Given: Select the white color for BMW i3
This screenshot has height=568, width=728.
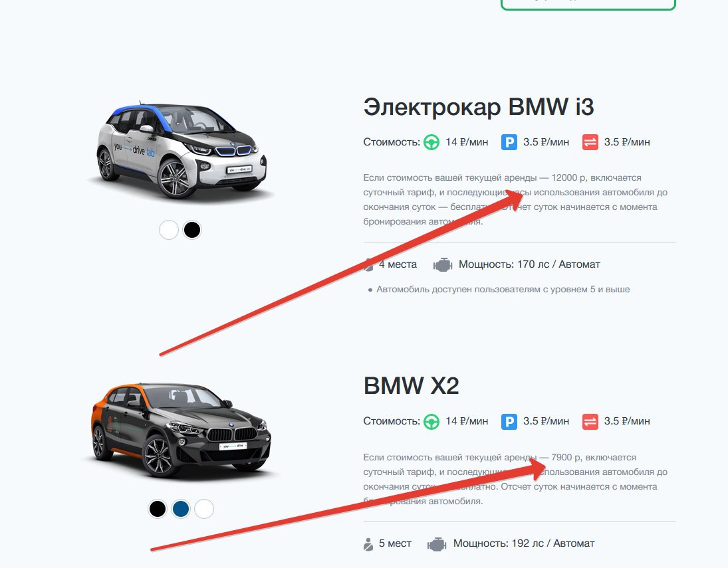Looking at the screenshot, I should click(x=168, y=230).
